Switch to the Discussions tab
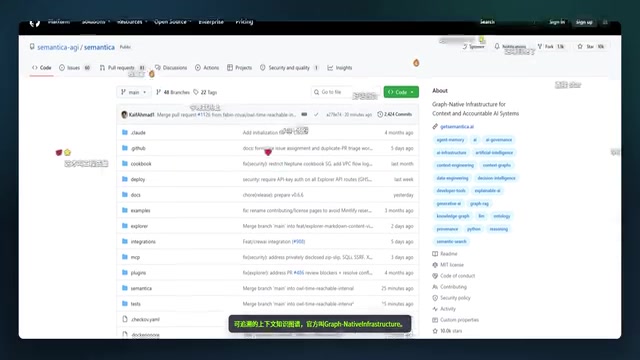 (x=171, y=68)
